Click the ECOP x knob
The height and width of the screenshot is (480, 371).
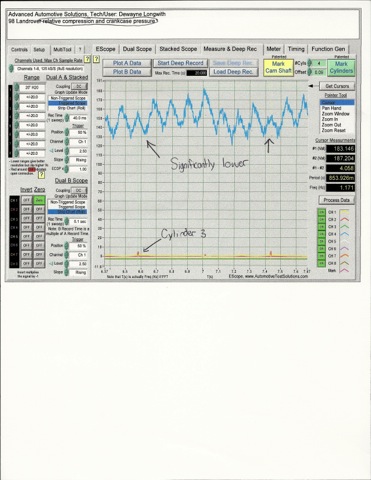[x=67, y=169]
